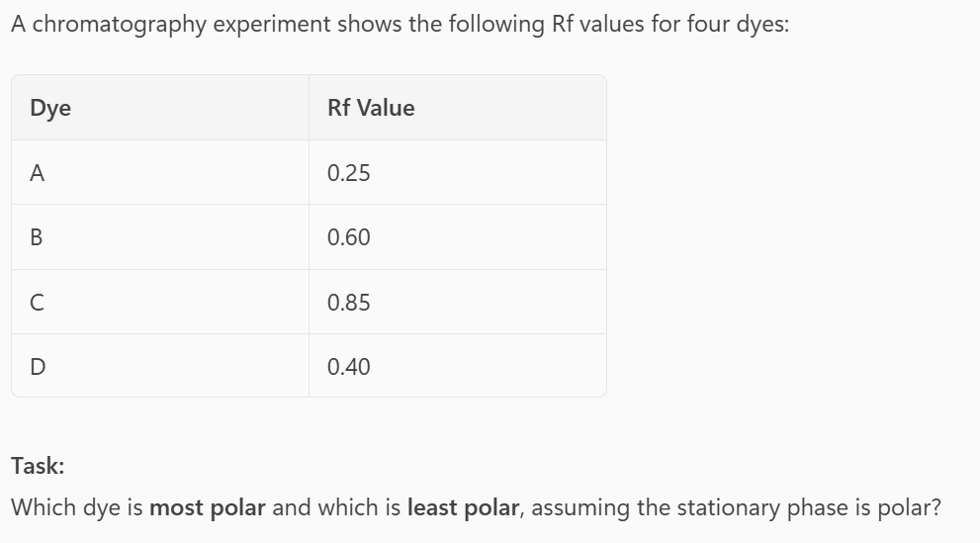Click the 0.60 Rf value cell
This screenshot has height=543, width=980.
(x=349, y=237)
